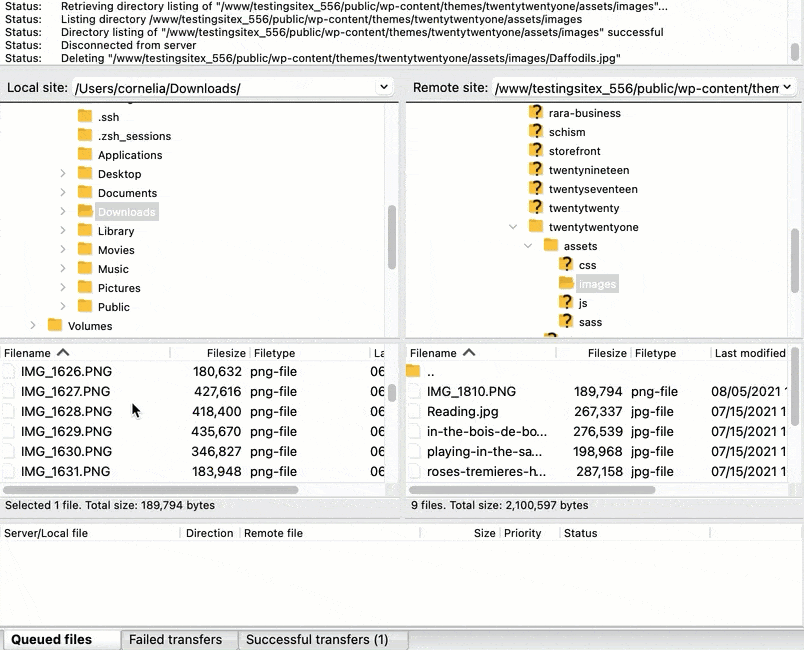The image size is (804, 650).
Task: Switch to the Failed transfers tab
Action: [x=178, y=639]
